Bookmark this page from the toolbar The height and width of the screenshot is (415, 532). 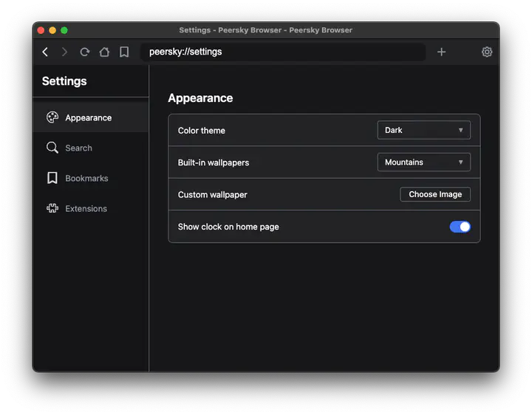(x=124, y=52)
